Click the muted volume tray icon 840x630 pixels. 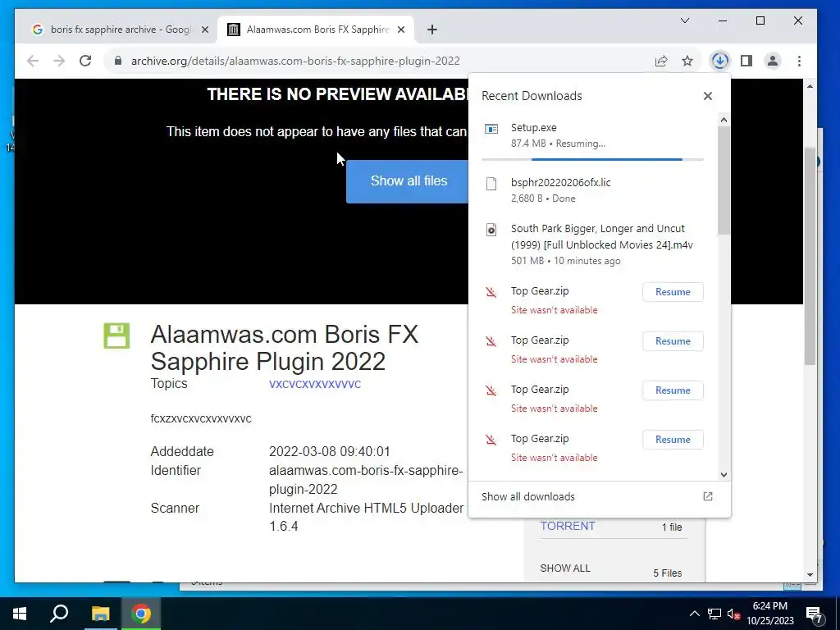tap(733, 614)
